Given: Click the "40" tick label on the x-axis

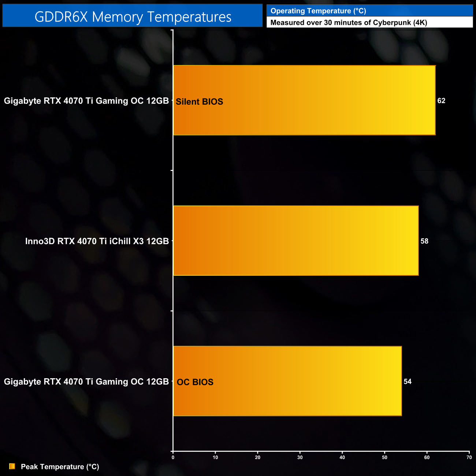Looking at the screenshot, I should point(342,457).
